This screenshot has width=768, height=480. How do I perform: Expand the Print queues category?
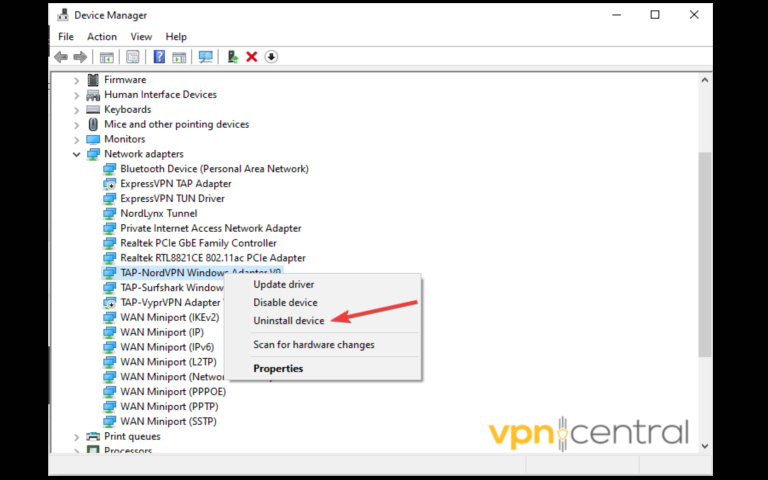click(77, 437)
